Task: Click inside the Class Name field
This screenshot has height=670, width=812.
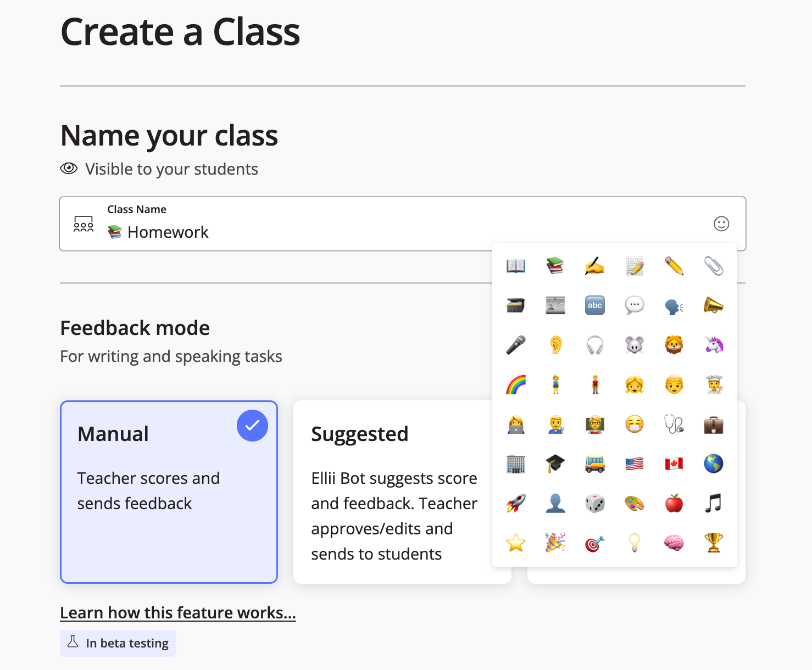Action: 275,232
